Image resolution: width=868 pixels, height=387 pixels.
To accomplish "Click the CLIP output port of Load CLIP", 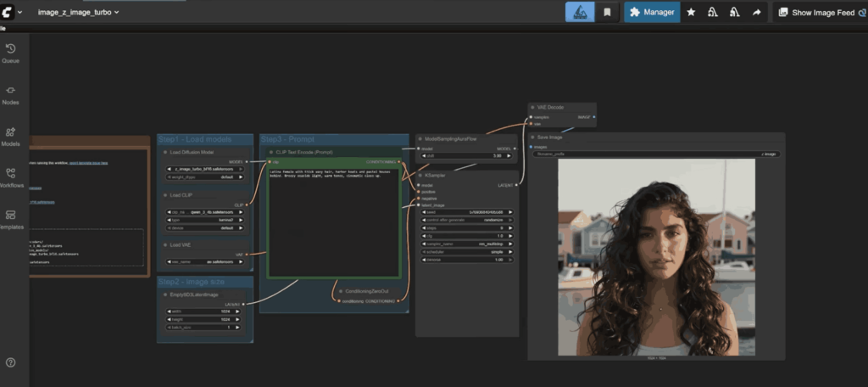I will 247,205.
